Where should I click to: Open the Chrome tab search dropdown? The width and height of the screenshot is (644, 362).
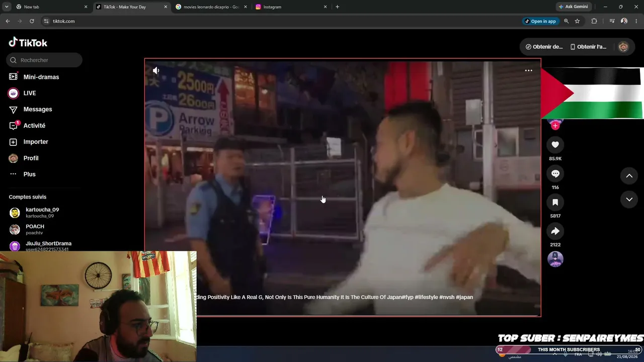point(7,7)
